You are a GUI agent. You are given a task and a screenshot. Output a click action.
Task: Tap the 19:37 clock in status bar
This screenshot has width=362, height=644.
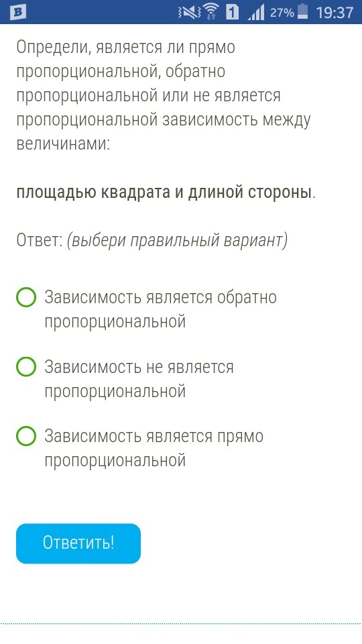tap(335, 12)
